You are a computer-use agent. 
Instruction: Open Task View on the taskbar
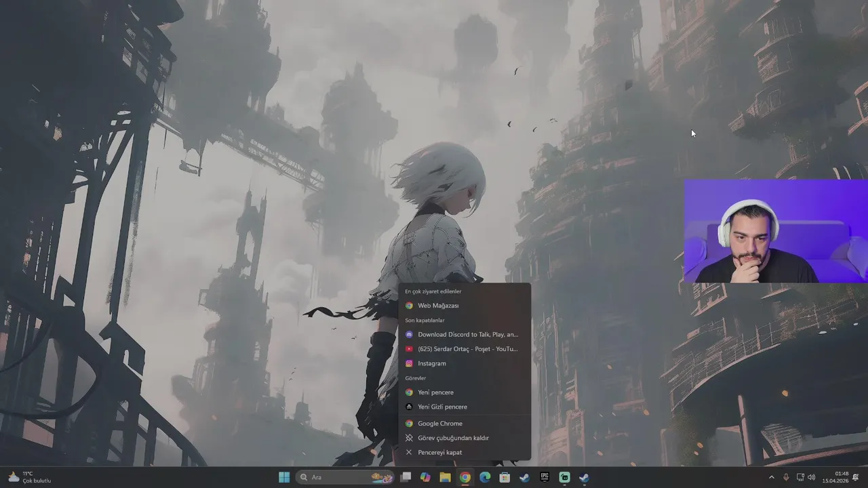point(406,477)
